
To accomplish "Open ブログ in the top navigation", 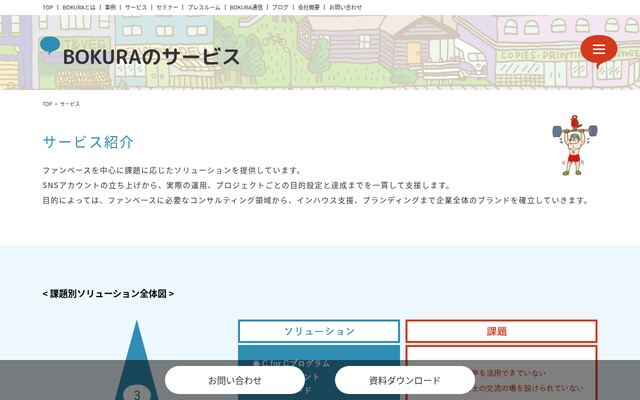I will pos(280,7).
